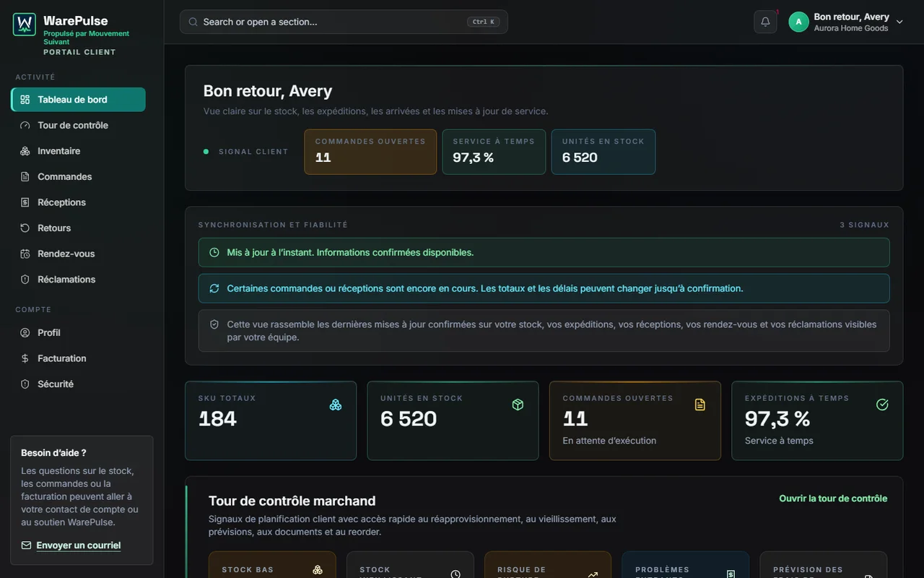This screenshot has height=578, width=924.
Task: Open the Stock bas card
Action: tap(272, 565)
